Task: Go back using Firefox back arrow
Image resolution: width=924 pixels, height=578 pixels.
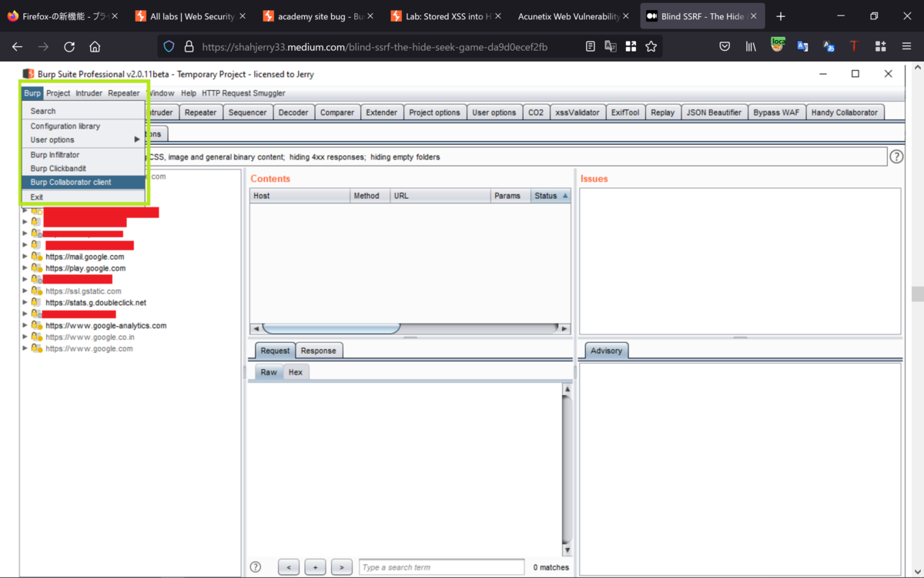Action: coord(17,47)
